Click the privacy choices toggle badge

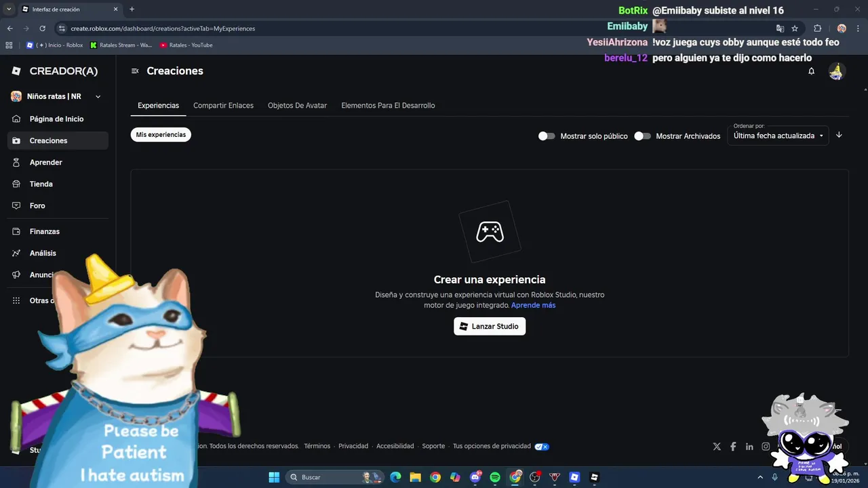coord(542,447)
